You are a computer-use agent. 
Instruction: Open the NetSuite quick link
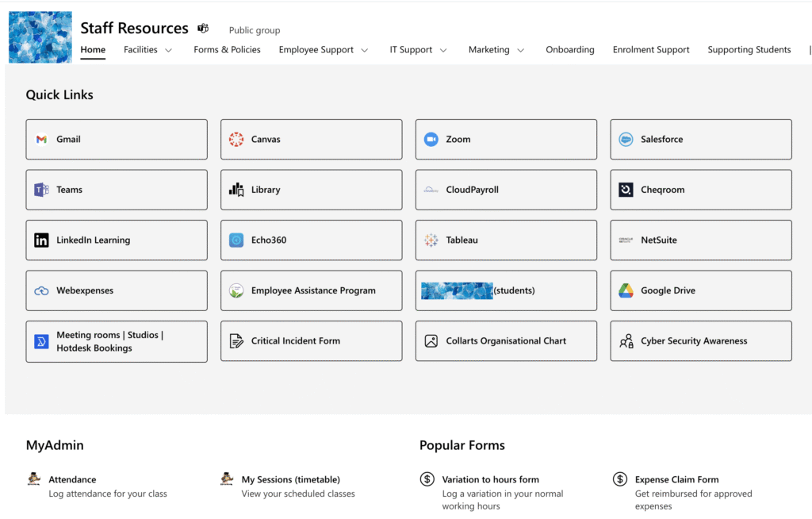(x=701, y=240)
